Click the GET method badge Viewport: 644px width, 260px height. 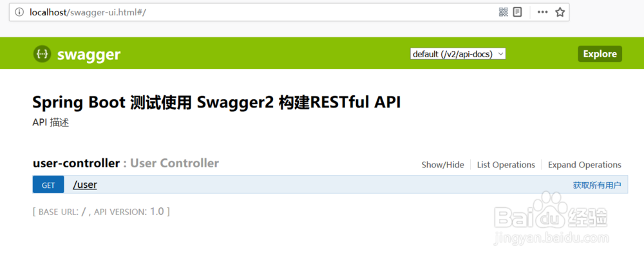(48, 185)
